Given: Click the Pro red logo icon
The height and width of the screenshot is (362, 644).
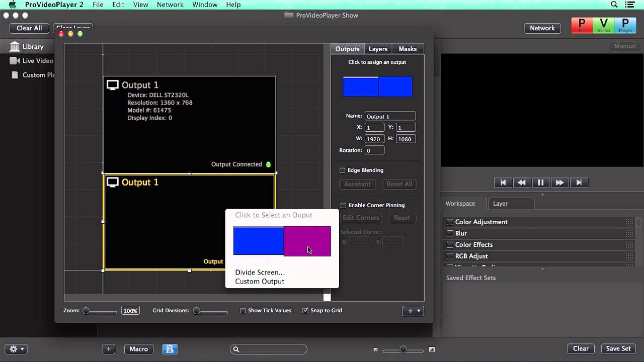Looking at the screenshot, I should click(582, 26).
